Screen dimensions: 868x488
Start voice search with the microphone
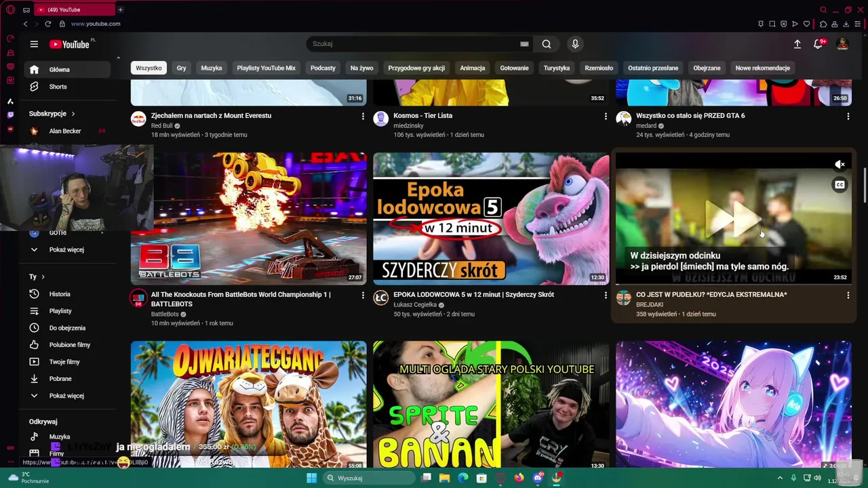click(x=575, y=44)
